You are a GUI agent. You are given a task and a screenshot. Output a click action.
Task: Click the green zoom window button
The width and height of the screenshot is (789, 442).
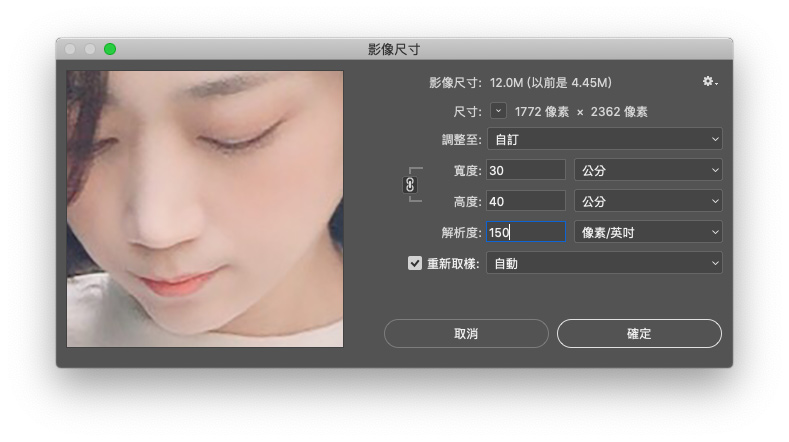point(110,49)
